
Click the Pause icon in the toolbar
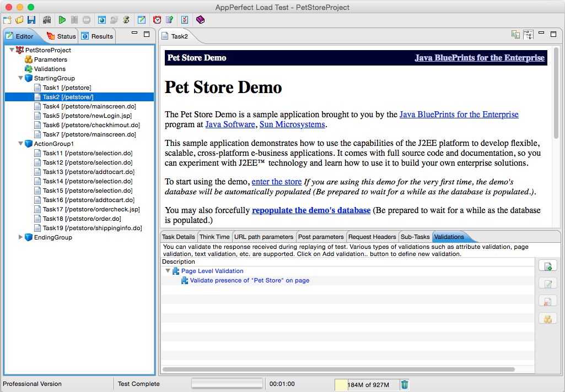click(74, 20)
